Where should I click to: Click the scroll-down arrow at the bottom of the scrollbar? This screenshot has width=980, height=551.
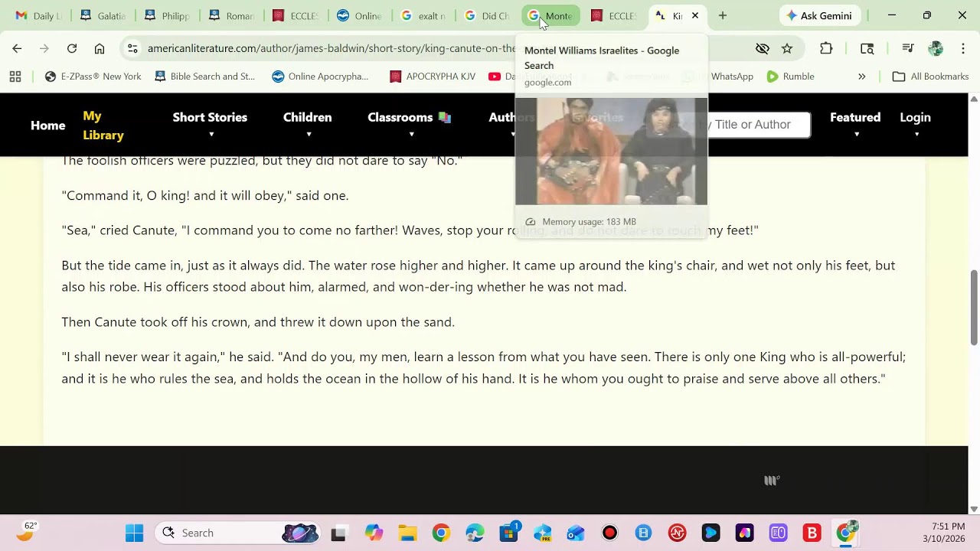(x=974, y=509)
